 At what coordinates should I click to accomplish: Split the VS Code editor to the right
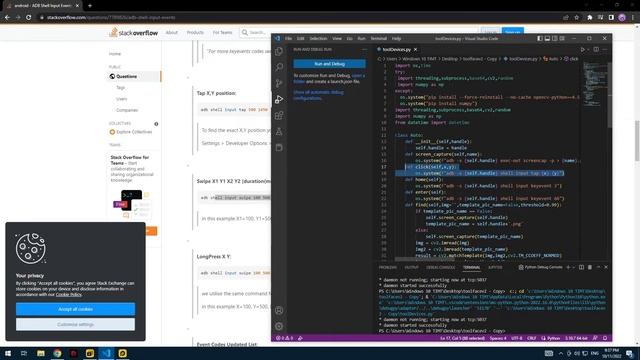point(596,49)
